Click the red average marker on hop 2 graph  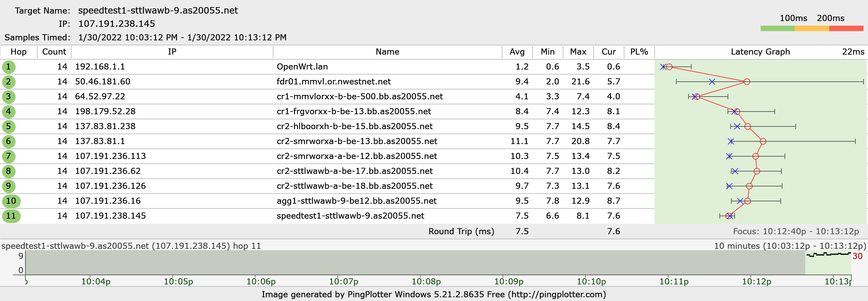pos(747,82)
